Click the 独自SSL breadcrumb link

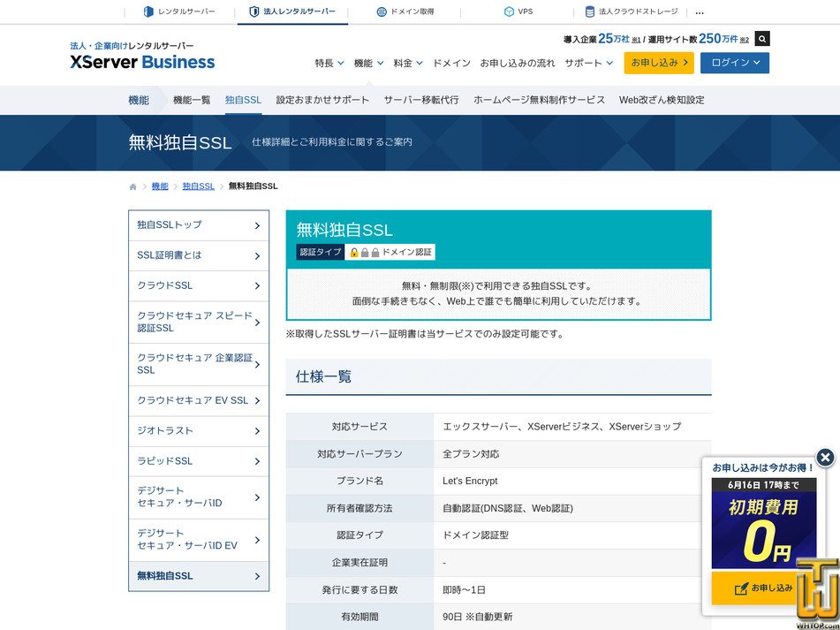(x=198, y=186)
